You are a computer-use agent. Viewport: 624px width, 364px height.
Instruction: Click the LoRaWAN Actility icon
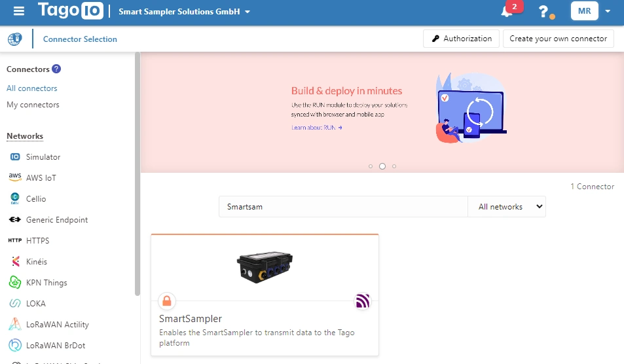pos(14,324)
